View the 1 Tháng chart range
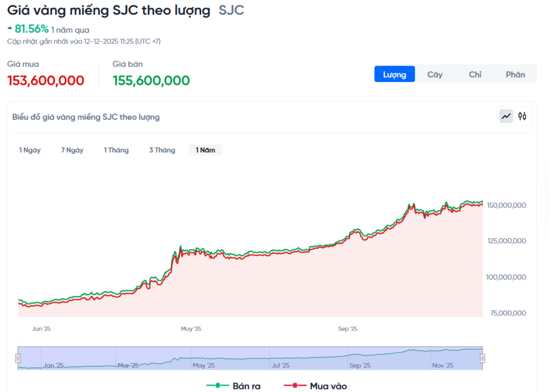 [x=116, y=150]
